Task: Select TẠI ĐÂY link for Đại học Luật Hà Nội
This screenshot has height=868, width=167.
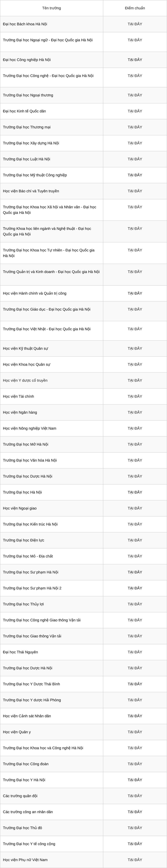Action: tap(135, 159)
